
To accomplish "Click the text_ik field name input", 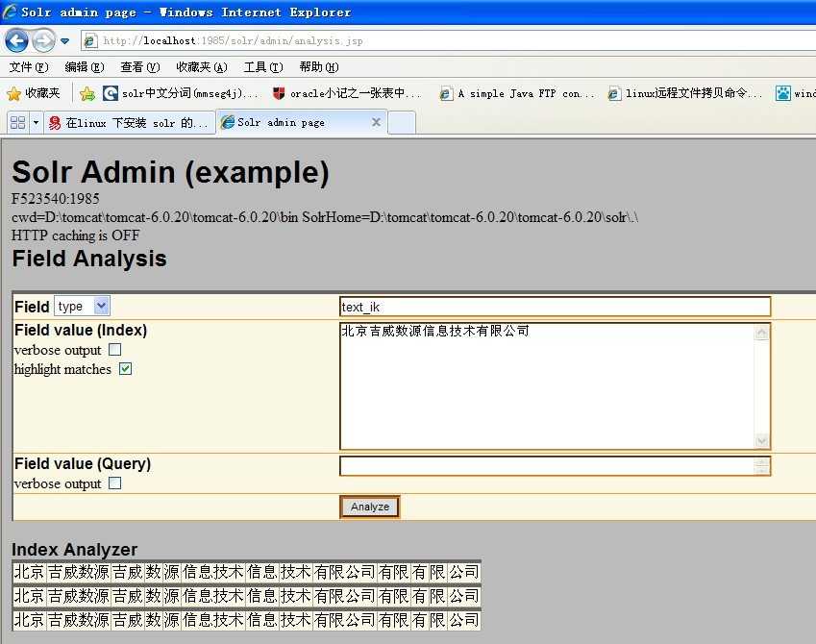I will [555, 307].
